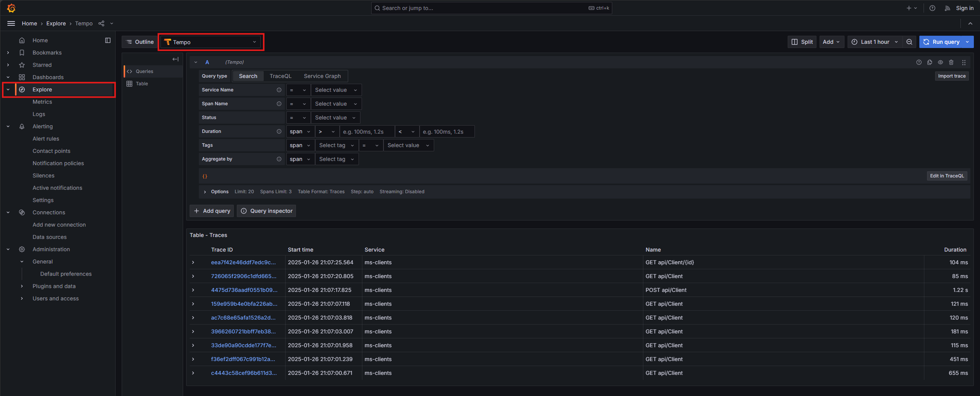Click info icon next to Duration
This screenshot has width=980, height=396.
[x=279, y=131]
